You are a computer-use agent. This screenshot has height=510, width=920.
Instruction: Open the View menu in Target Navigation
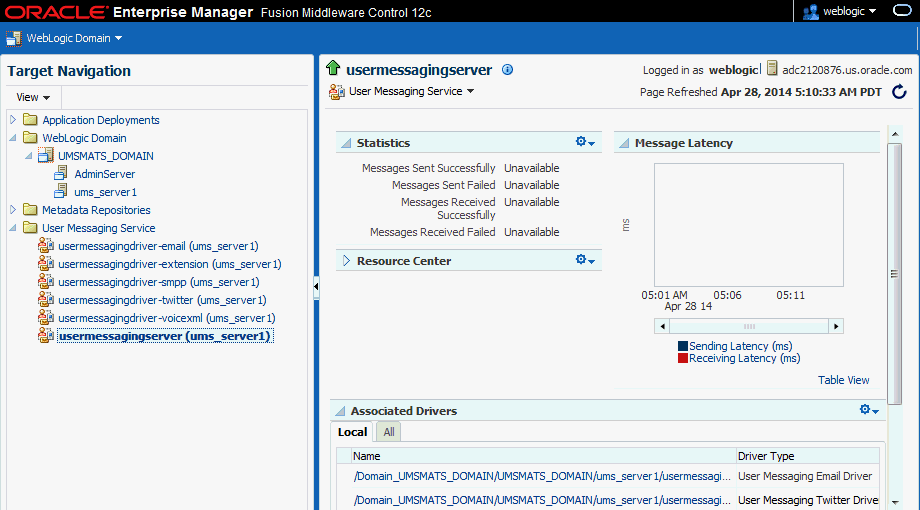(x=33, y=97)
